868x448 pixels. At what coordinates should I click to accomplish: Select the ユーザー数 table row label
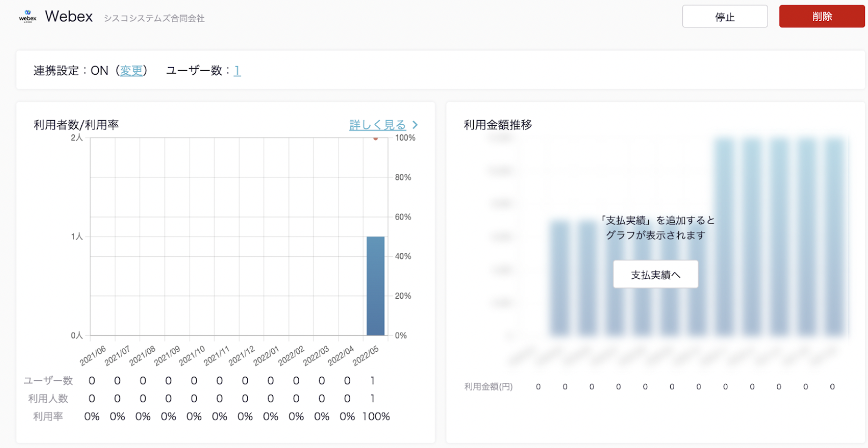(48, 380)
